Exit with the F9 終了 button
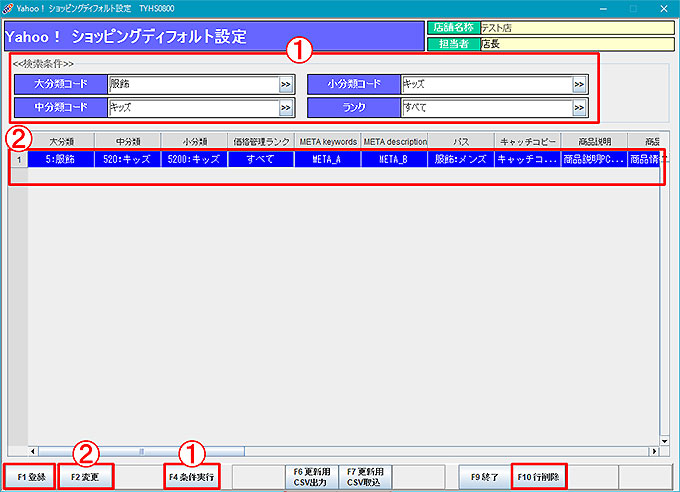The width and height of the screenshot is (680, 492). tap(485, 477)
